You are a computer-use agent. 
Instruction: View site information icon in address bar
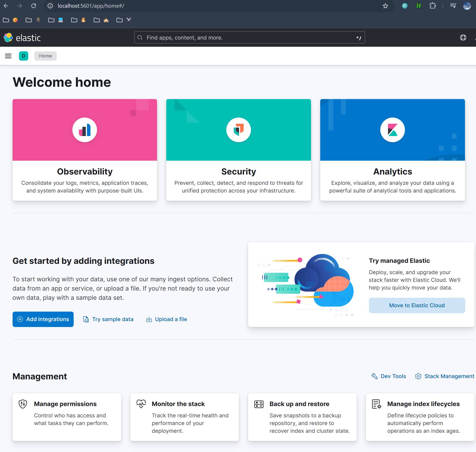point(50,6)
